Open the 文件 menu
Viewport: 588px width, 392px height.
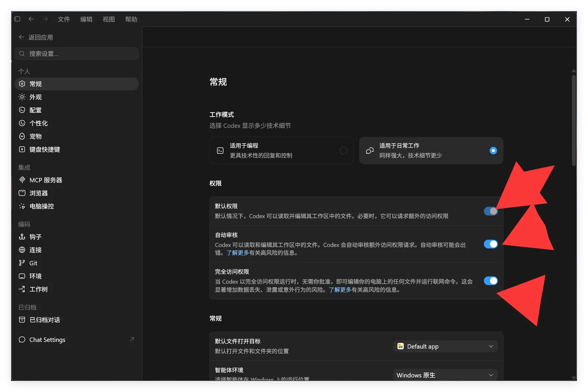tap(64, 19)
